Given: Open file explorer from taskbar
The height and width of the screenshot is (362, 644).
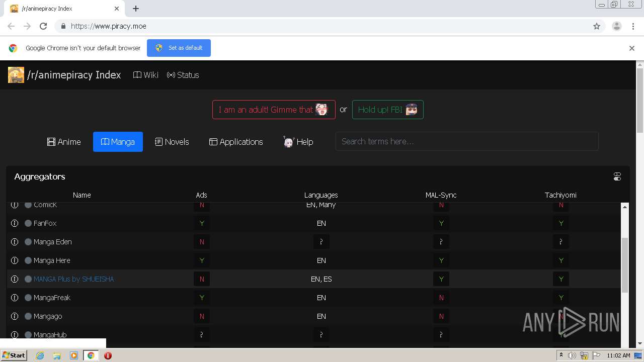Looking at the screenshot, I should tap(57, 355).
